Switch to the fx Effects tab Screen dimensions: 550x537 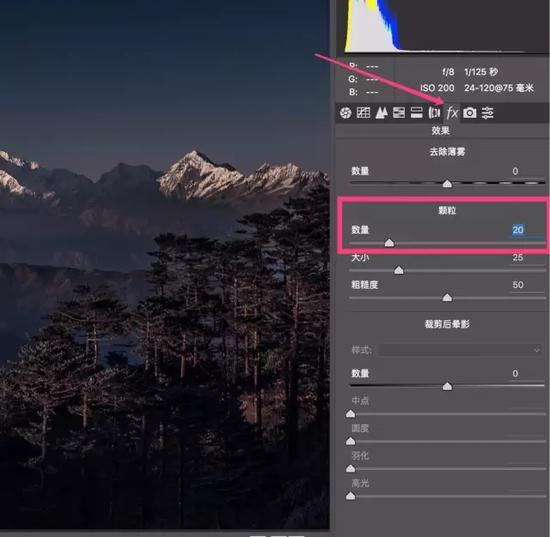click(x=452, y=113)
